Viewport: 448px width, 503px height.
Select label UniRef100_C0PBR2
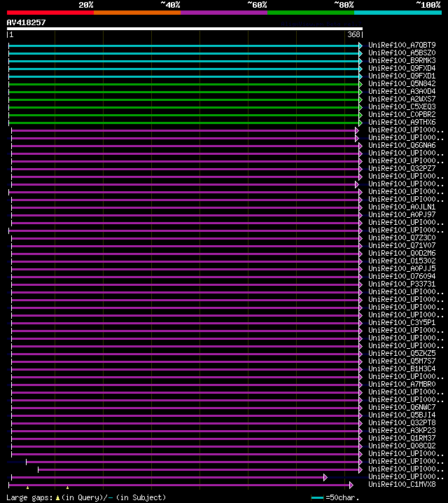pos(402,114)
